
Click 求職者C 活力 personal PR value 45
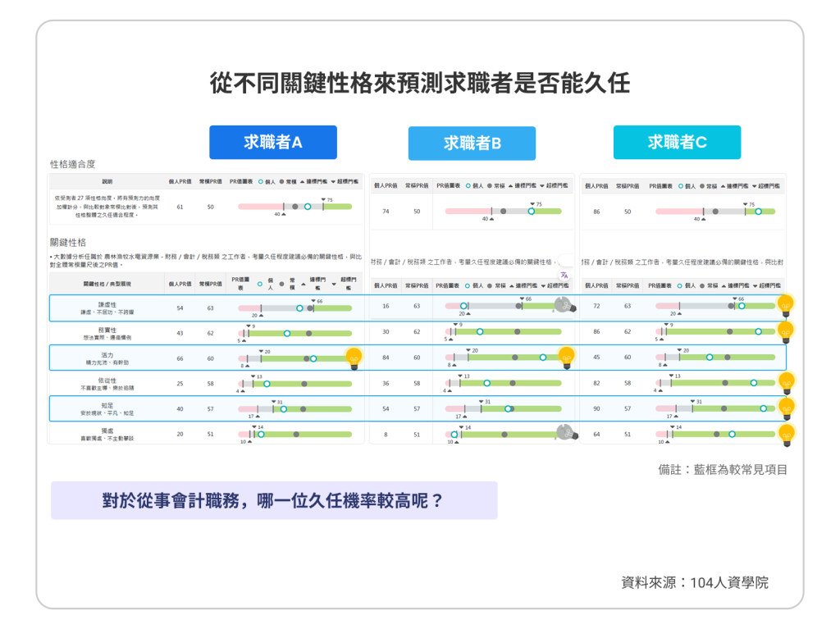click(596, 357)
